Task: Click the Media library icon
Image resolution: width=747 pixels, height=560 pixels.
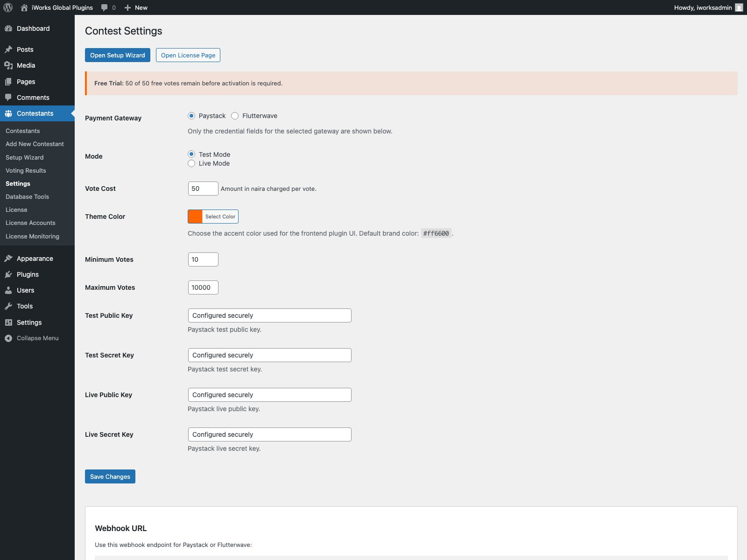Action: (8, 65)
